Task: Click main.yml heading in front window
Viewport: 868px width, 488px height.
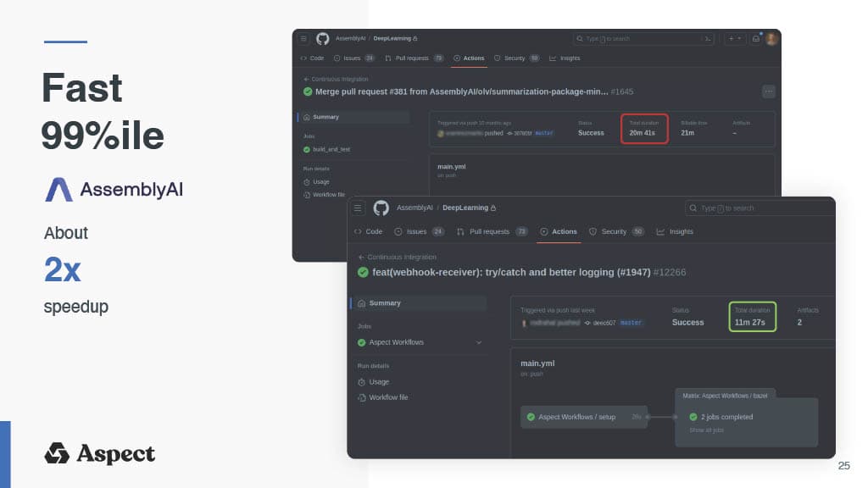Action: (x=537, y=363)
